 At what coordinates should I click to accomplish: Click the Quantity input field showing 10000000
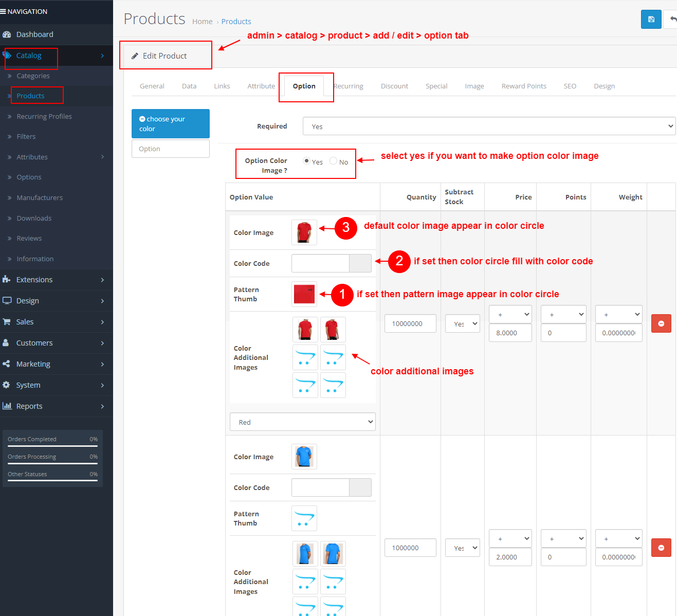point(410,323)
